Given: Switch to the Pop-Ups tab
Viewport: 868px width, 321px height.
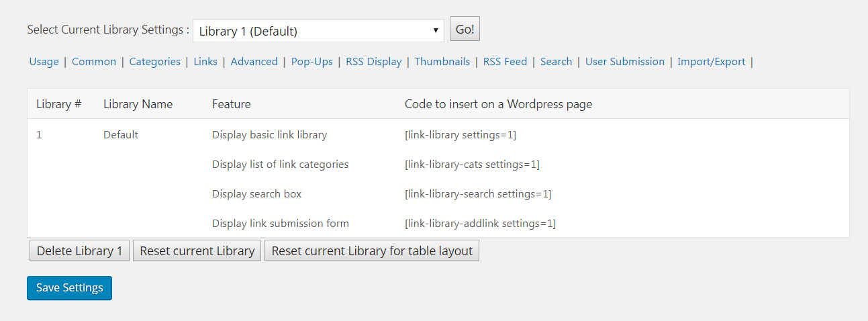Looking at the screenshot, I should click(311, 62).
